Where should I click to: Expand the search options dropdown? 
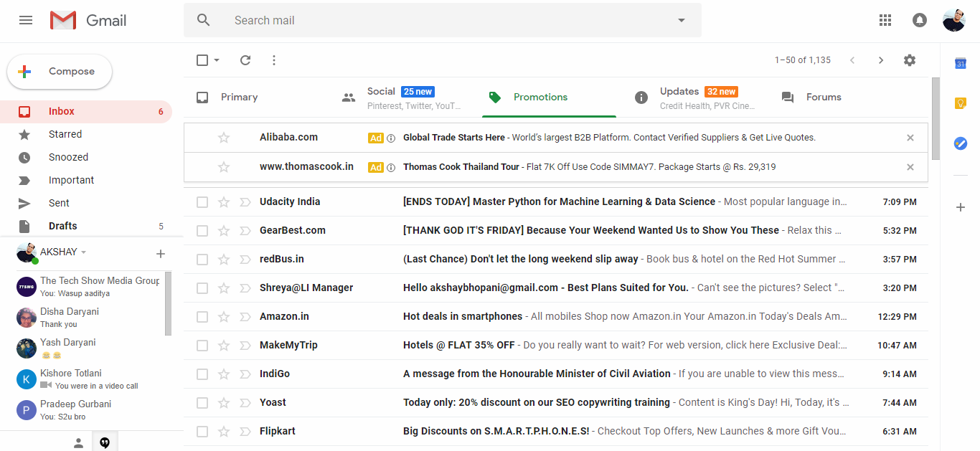coord(680,19)
